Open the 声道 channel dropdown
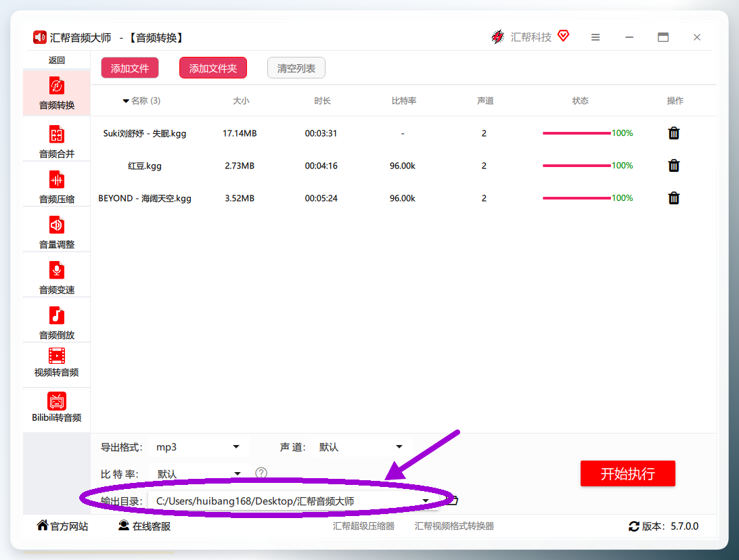 click(361, 447)
